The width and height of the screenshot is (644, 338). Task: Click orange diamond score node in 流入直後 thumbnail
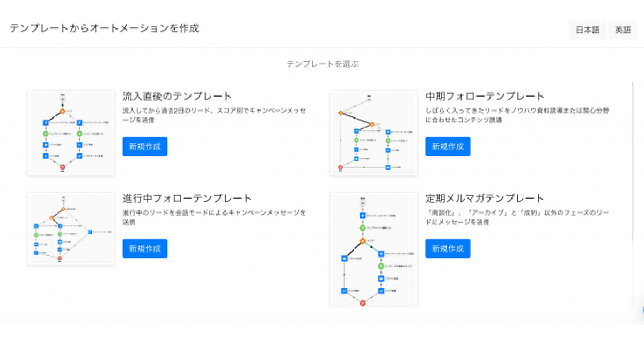pos(63,111)
